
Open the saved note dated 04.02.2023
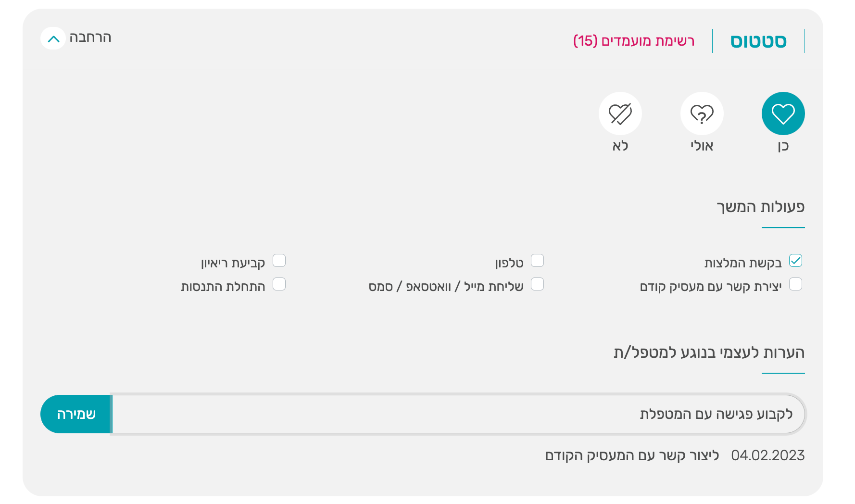[x=675, y=455]
